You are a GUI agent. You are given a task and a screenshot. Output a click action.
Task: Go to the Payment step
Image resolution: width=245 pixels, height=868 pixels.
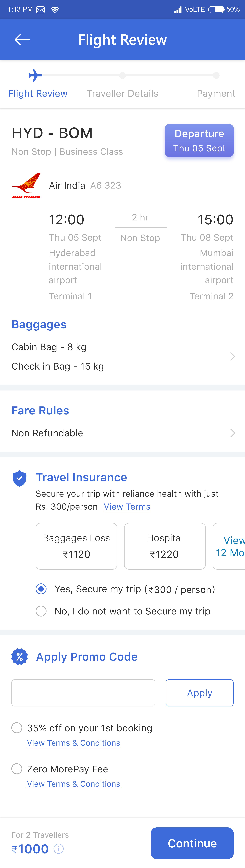[x=216, y=93]
